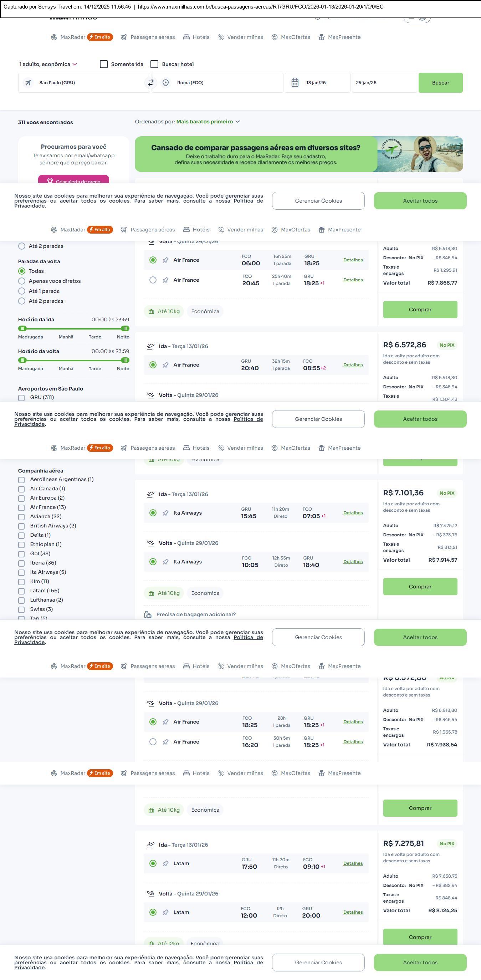
Task: Click the swap origin and destination arrows icon
Action: pyautogui.click(x=150, y=82)
